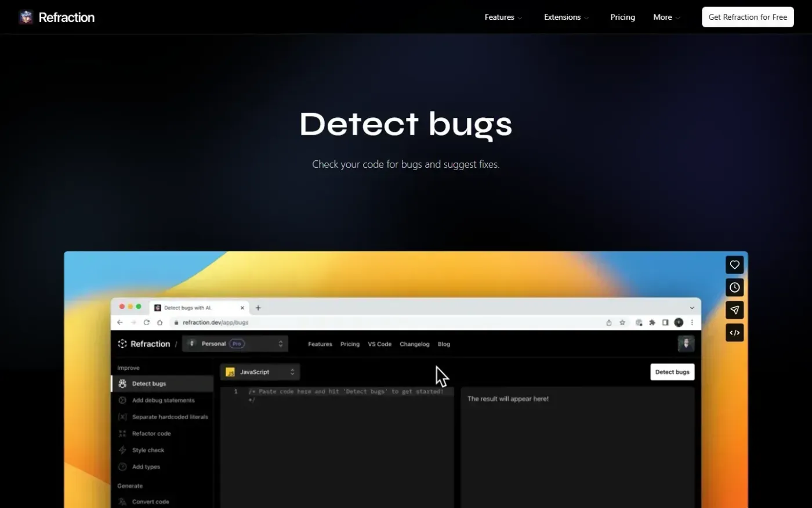Open a new tab with the plus icon
The width and height of the screenshot is (812, 508).
[x=258, y=308]
